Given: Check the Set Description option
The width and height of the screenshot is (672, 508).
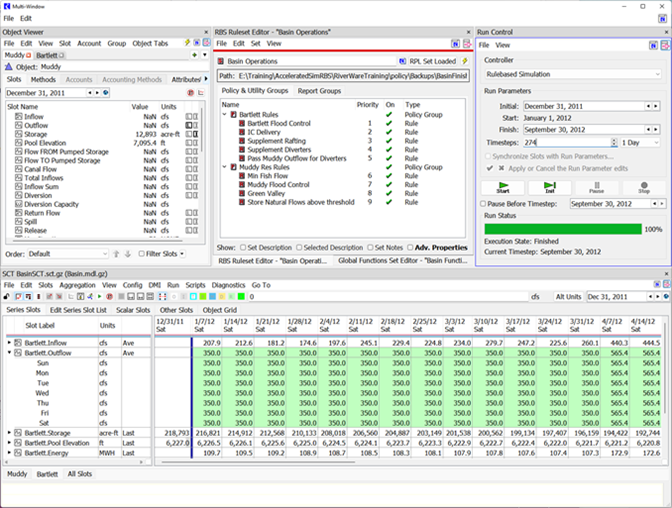Looking at the screenshot, I should (243, 247).
